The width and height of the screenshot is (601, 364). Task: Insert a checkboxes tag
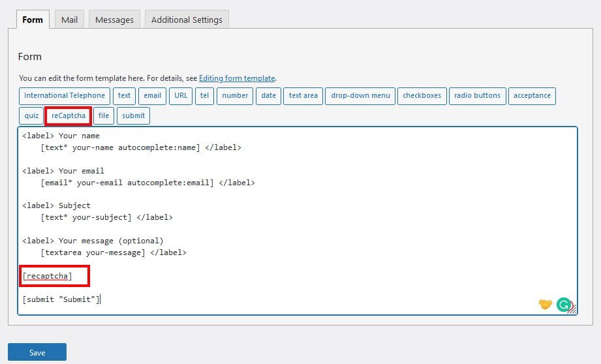(x=422, y=96)
